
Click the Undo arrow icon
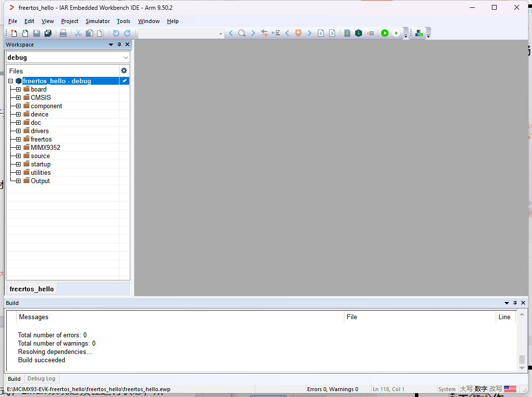pyautogui.click(x=116, y=33)
